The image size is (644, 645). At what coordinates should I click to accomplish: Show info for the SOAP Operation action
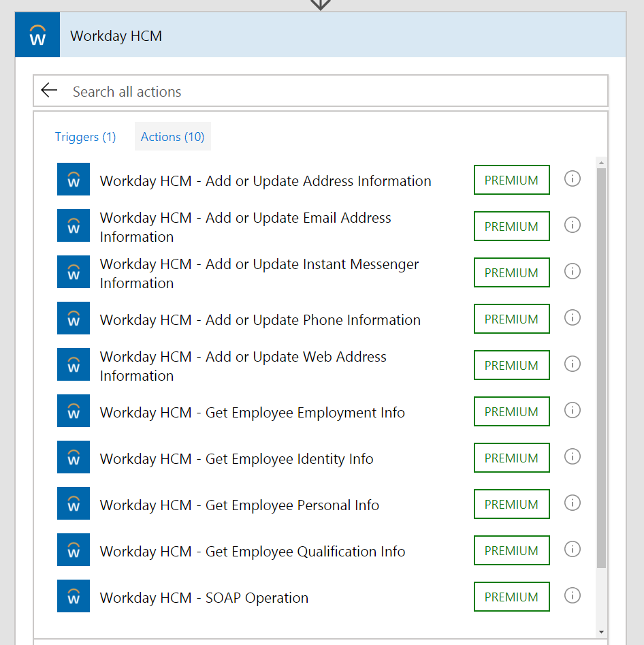pyautogui.click(x=573, y=596)
